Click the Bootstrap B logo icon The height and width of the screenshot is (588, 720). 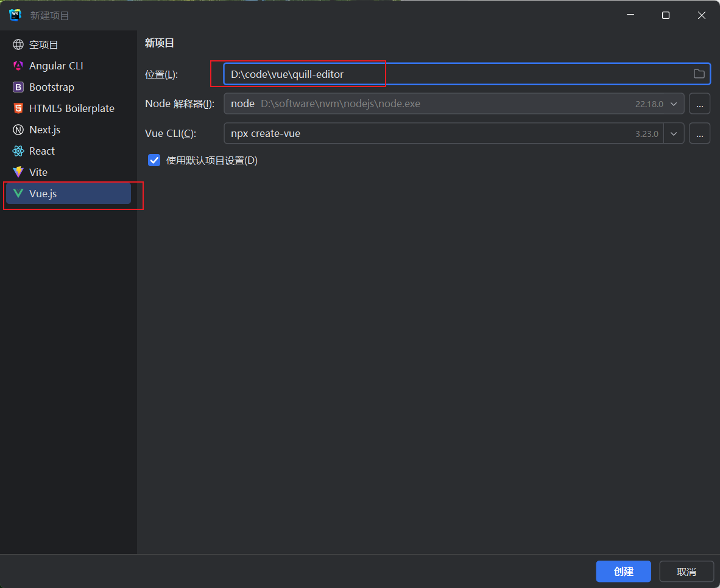click(x=18, y=87)
